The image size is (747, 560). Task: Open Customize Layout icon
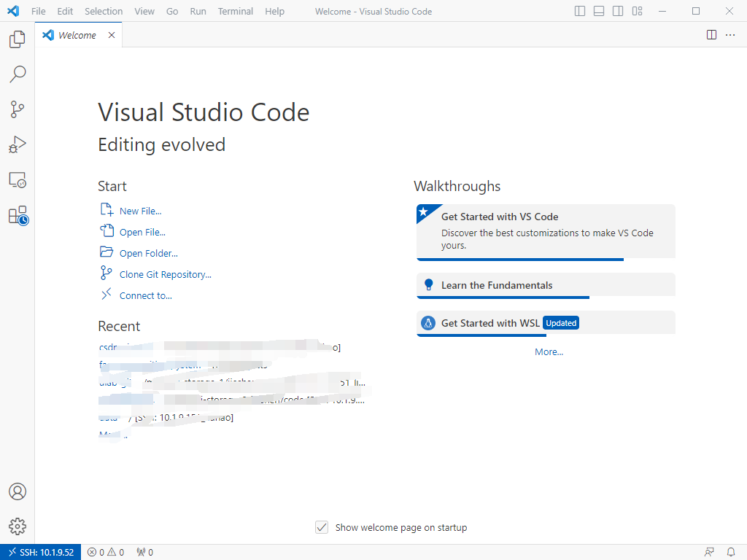(637, 11)
